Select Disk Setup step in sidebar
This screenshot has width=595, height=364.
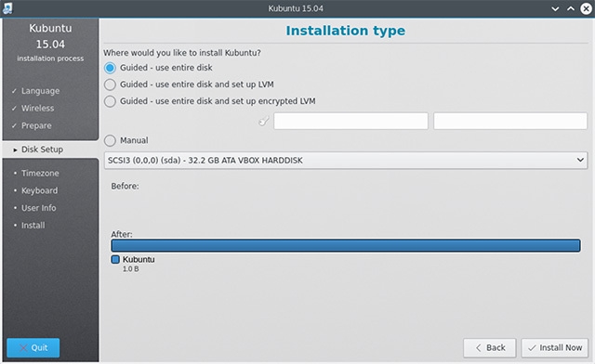click(x=42, y=149)
